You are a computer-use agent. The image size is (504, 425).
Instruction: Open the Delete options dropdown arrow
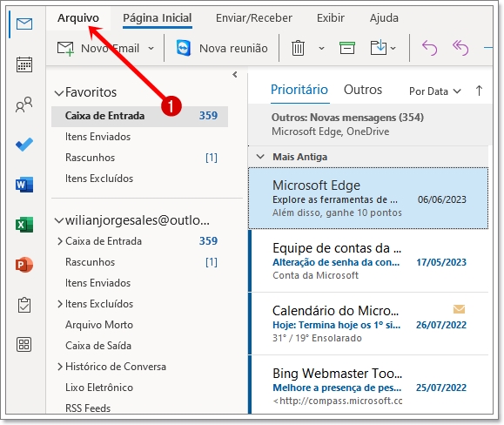(321, 49)
